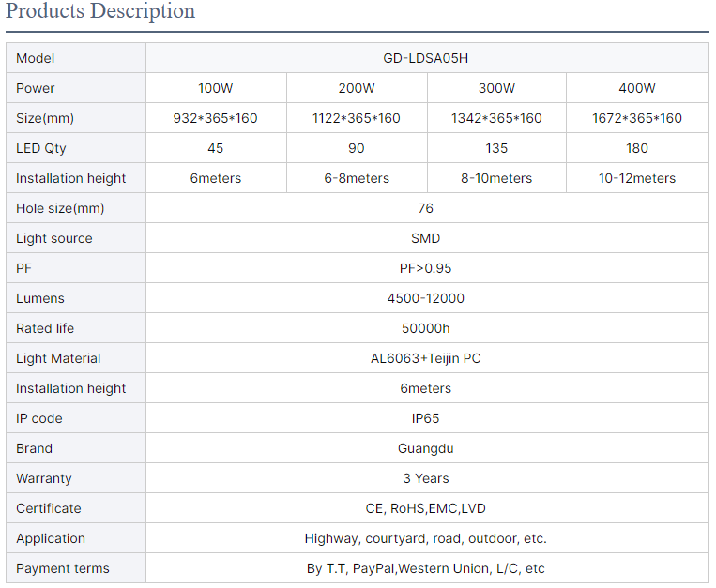Click the Guangdu brand cell

pyautogui.click(x=427, y=448)
